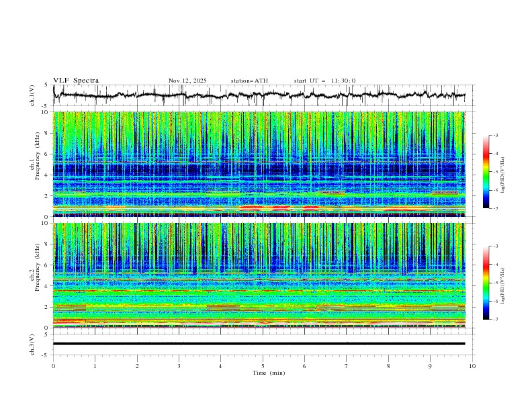Click the "4" tick on the time axis

[x=220, y=366]
